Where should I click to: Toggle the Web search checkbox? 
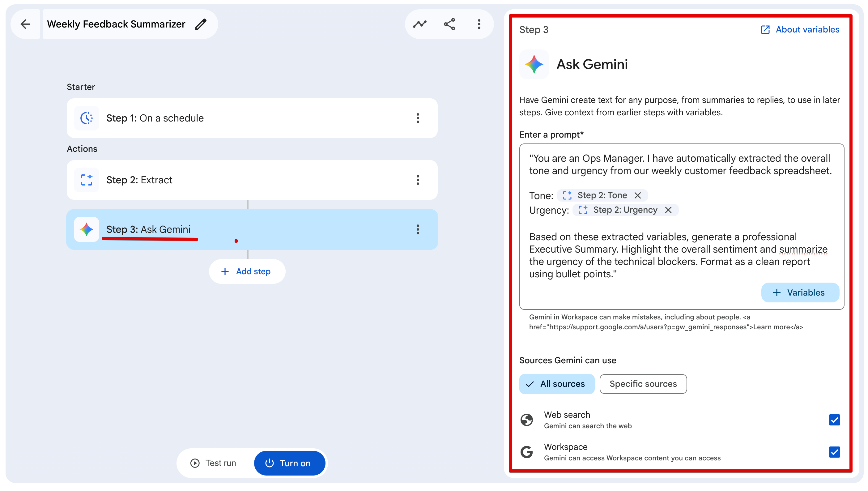(x=834, y=420)
